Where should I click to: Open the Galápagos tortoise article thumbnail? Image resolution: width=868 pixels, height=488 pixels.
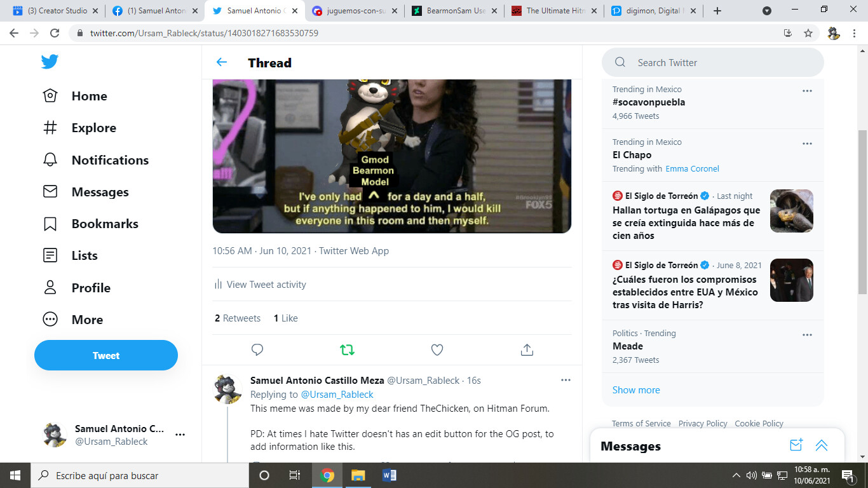point(791,211)
